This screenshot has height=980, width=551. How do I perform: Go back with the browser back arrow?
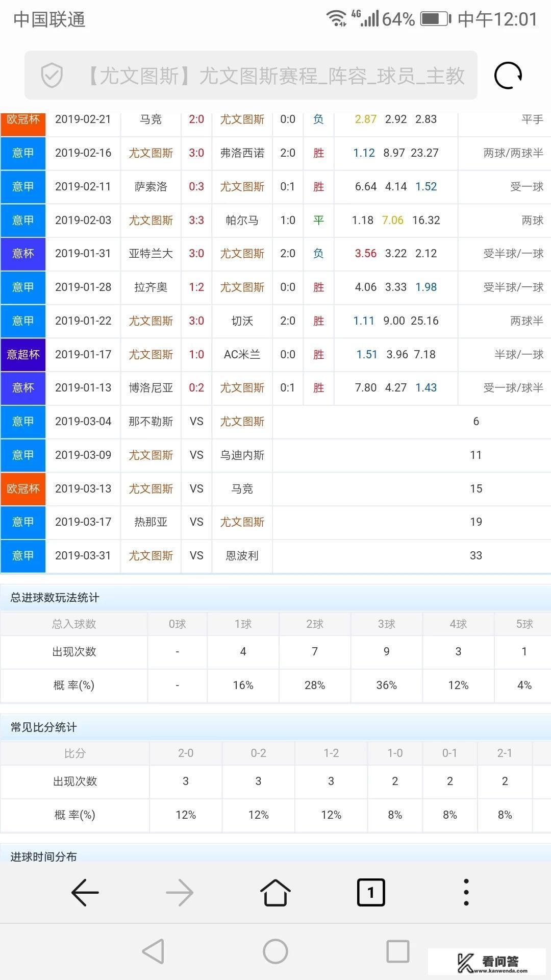(85, 893)
